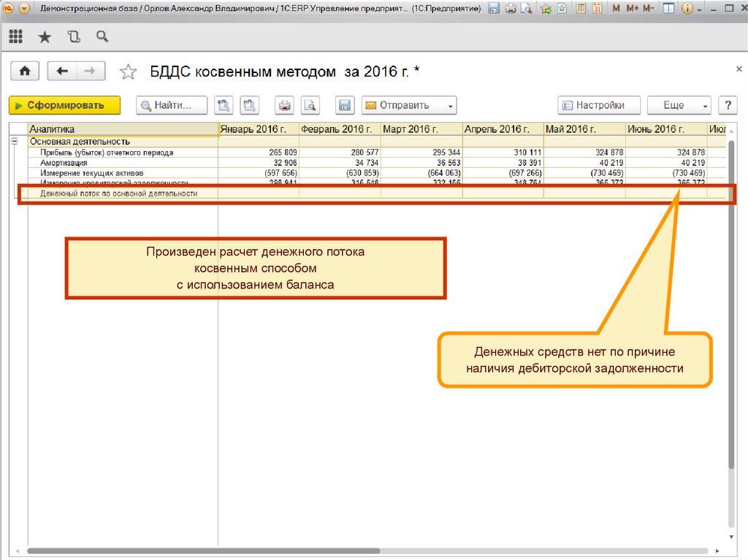Viewport: 748px width, 560px height.
Task: Click the report print icon
Action: click(285, 105)
